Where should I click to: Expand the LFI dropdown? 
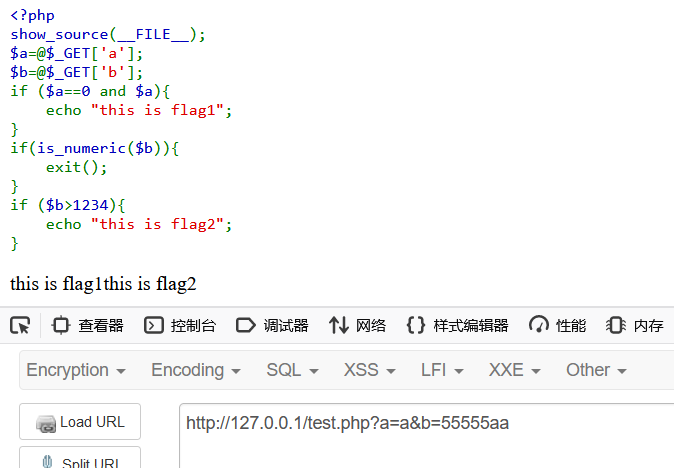442,370
